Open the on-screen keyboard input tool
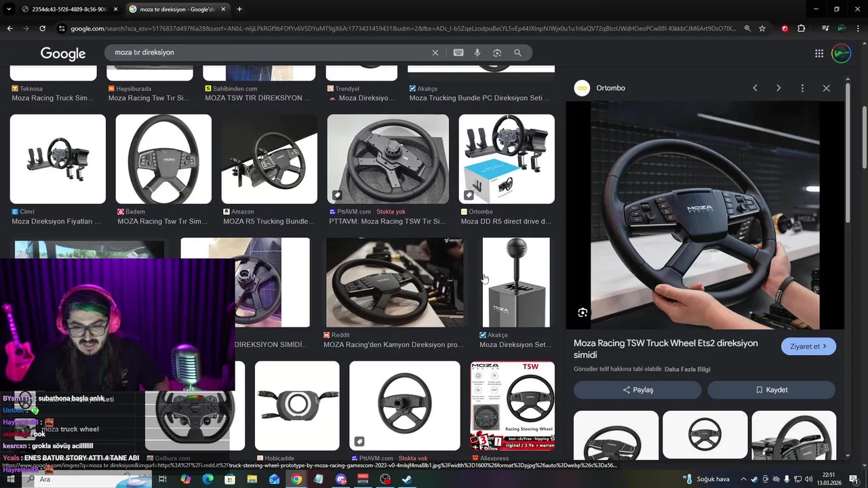 [x=458, y=53]
